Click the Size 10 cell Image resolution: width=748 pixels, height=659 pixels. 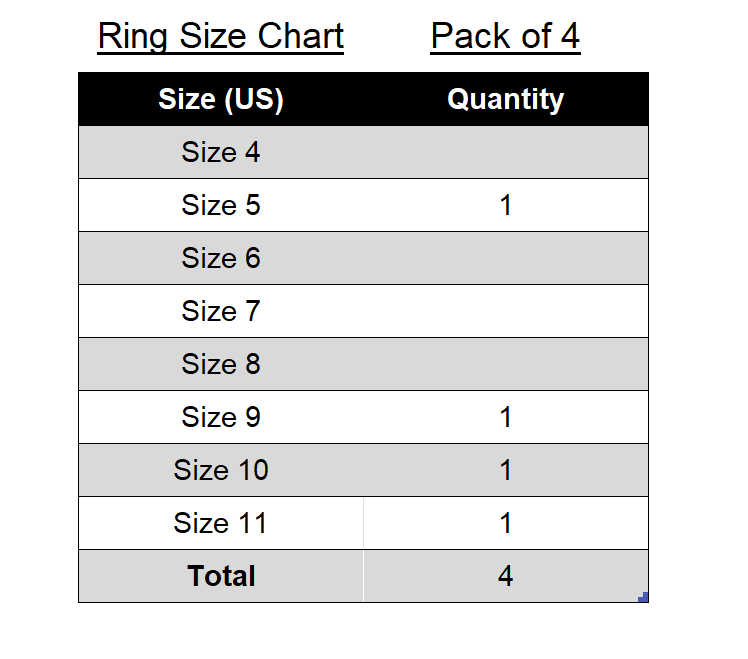pos(221,470)
